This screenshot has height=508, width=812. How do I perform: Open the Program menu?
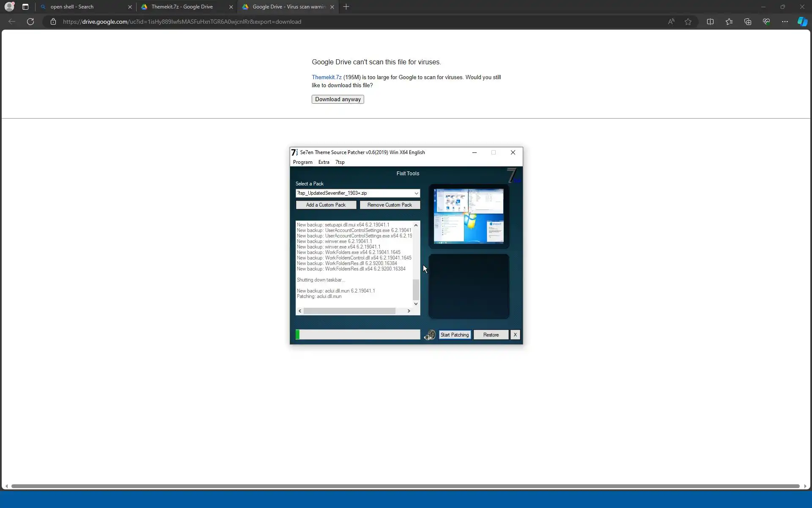(x=302, y=162)
